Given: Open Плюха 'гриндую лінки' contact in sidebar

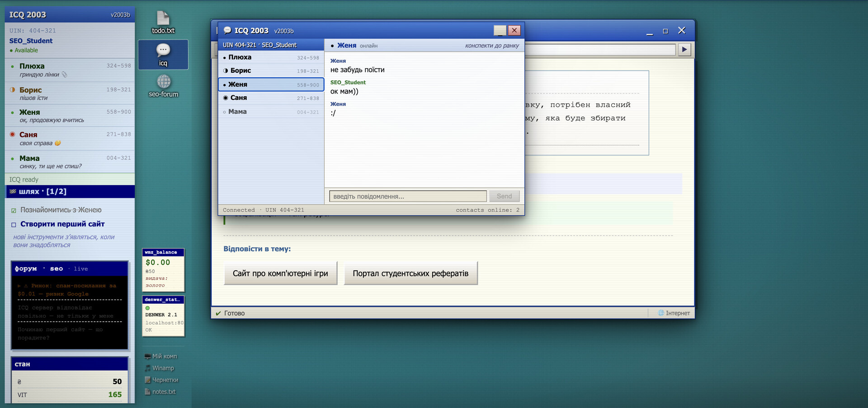Looking at the screenshot, I should 70,70.
